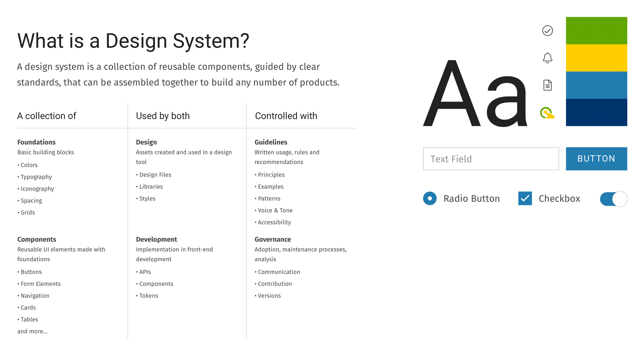Turn off the blue toggle switch
Screen dimensions: 644x352
pos(613,199)
